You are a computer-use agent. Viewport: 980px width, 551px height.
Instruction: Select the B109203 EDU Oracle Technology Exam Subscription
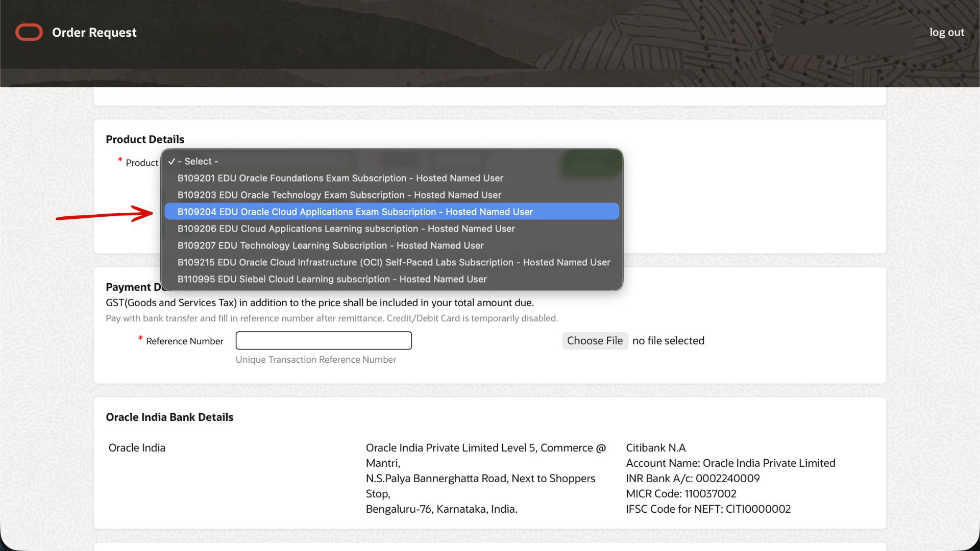tap(339, 195)
